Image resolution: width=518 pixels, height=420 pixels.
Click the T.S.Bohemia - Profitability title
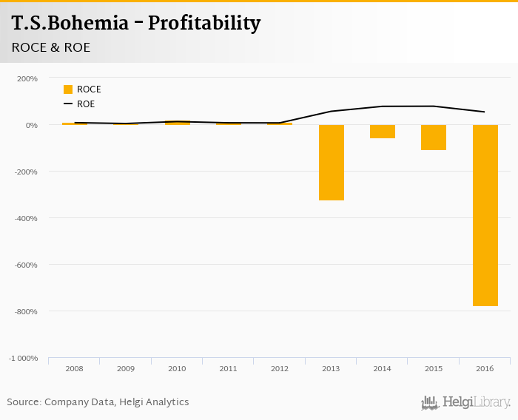[x=136, y=24]
